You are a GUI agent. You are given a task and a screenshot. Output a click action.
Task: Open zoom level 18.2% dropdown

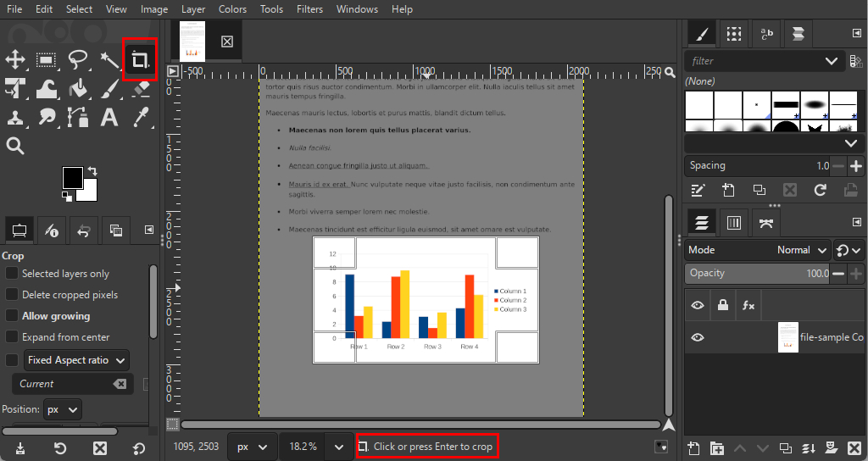tap(339, 447)
